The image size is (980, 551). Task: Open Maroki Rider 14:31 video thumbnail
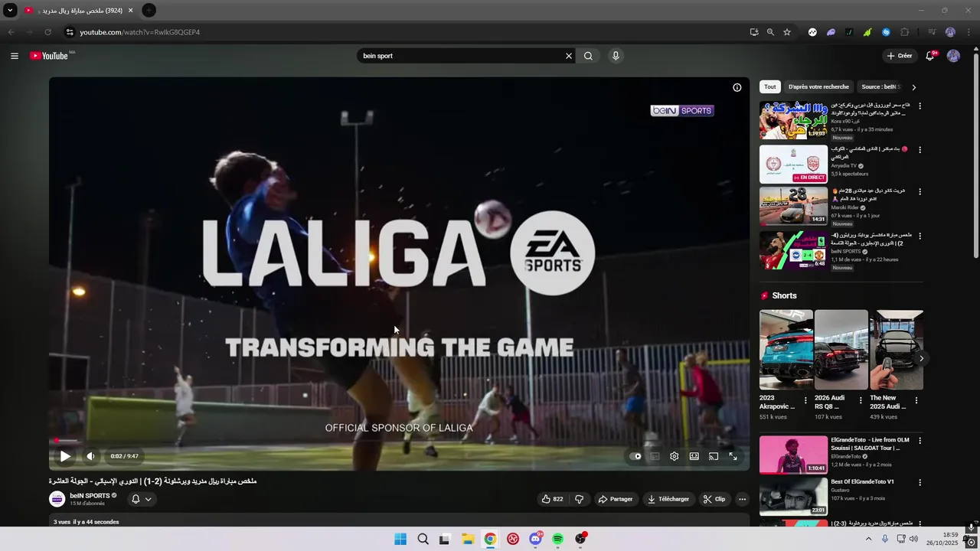pyautogui.click(x=793, y=206)
